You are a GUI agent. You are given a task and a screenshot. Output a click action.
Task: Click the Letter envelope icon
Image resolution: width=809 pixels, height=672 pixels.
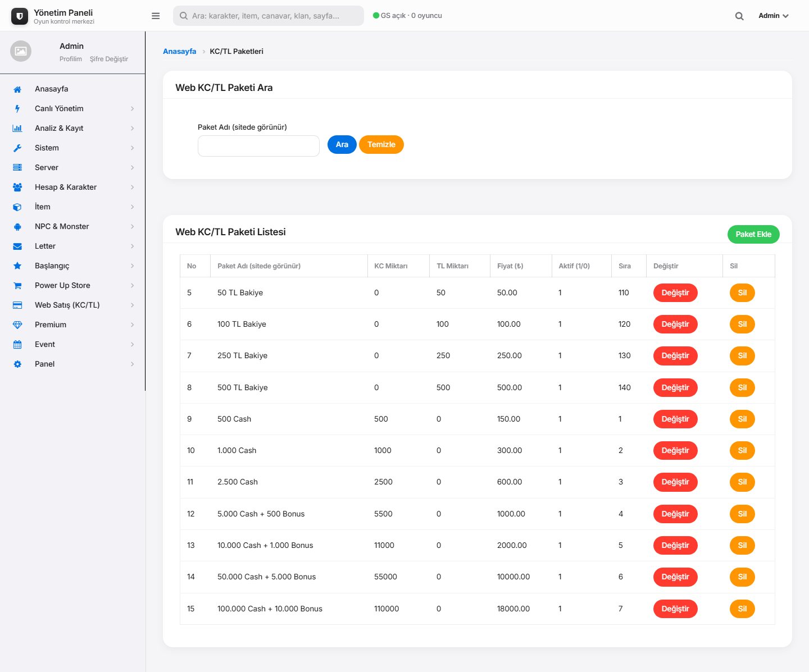(x=17, y=246)
